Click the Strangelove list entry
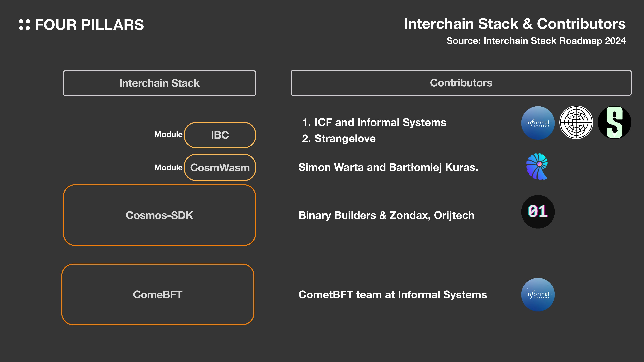644x362 pixels. point(339,139)
